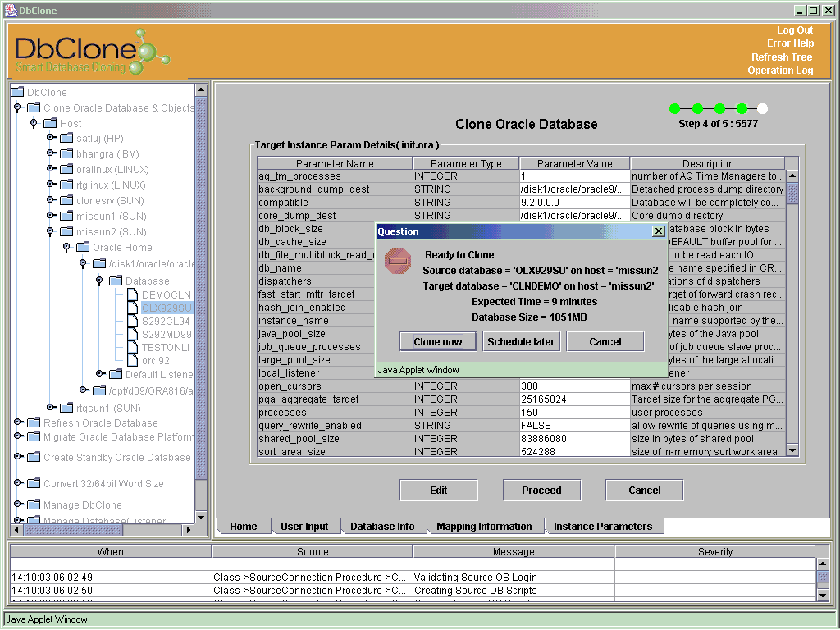Click the white step 5 indicator dot
Screen dimensions: 840x630
click(762, 109)
